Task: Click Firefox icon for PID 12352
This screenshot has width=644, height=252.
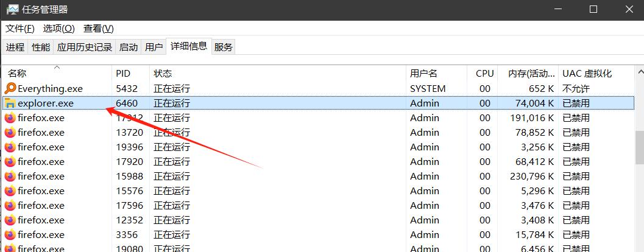Action: [10, 220]
